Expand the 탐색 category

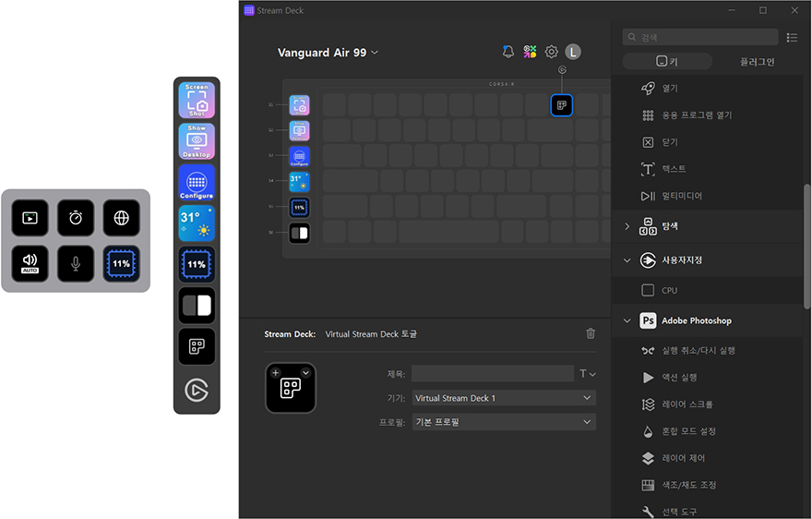627,226
